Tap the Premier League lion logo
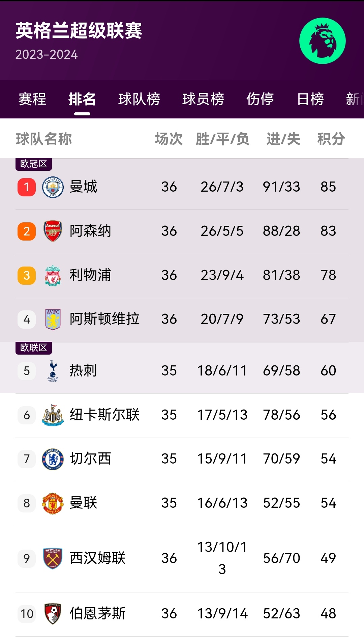 322,41
